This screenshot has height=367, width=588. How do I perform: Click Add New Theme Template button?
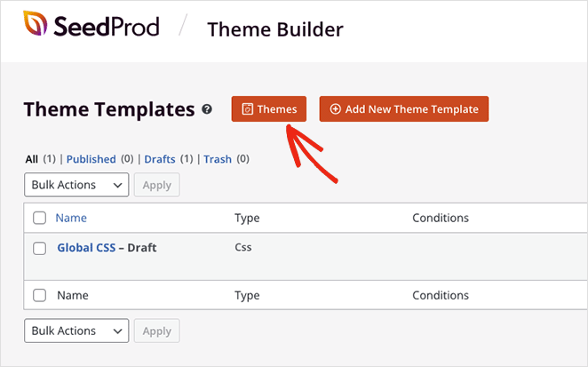(404, 109)
